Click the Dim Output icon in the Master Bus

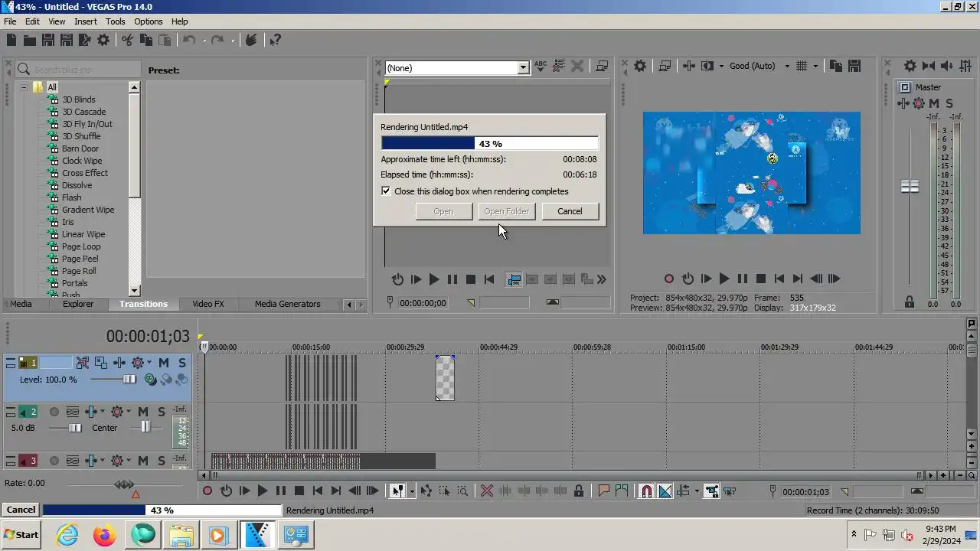click(x=946, y=67)
